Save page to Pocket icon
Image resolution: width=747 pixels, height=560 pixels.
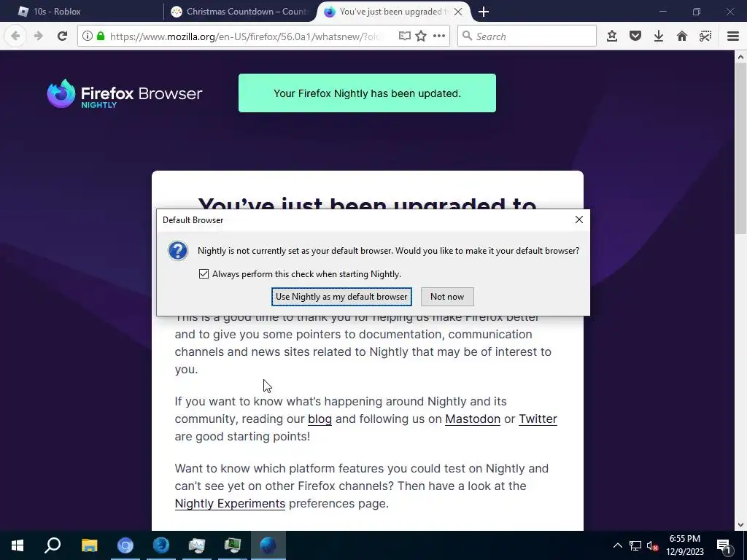point(635,36)
